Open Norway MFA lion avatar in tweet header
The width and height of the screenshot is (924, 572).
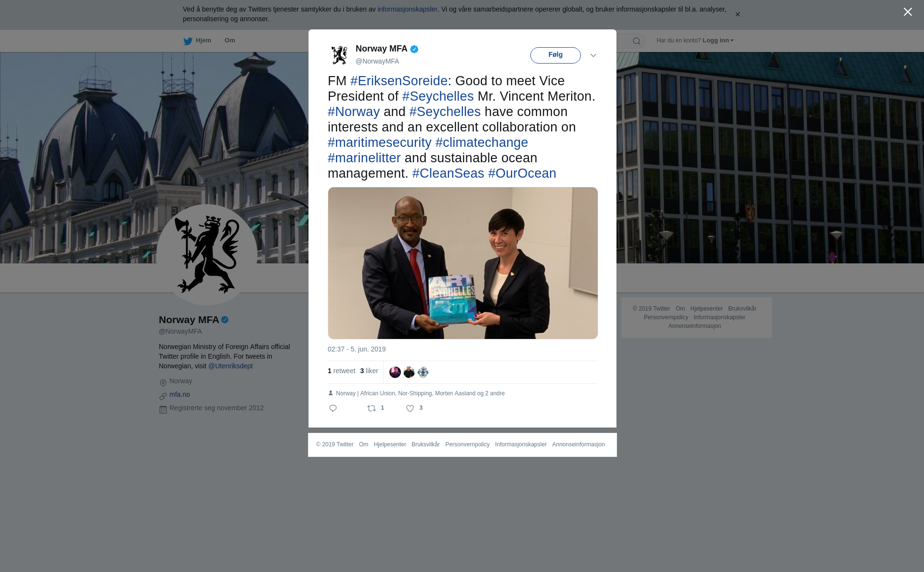point(339,55)
